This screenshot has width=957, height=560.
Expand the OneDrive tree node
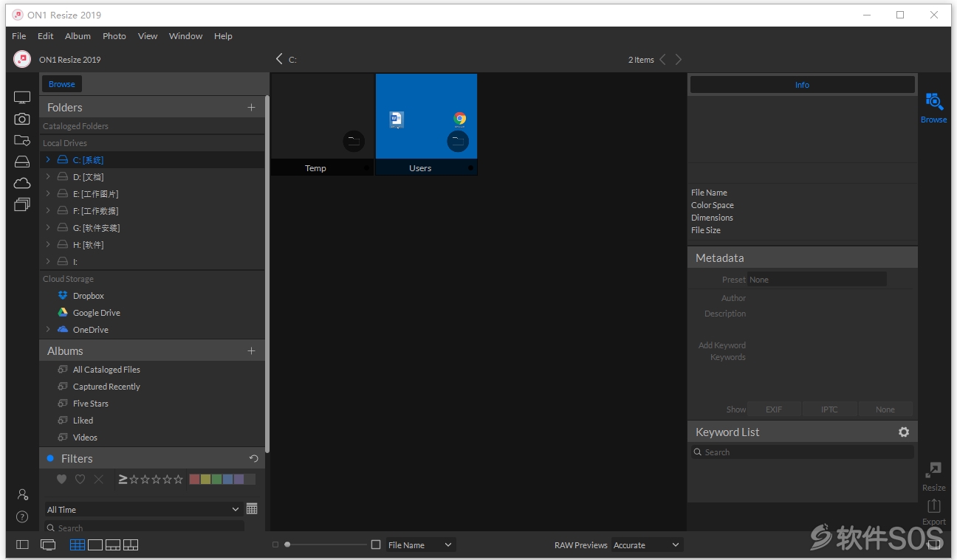48,330
